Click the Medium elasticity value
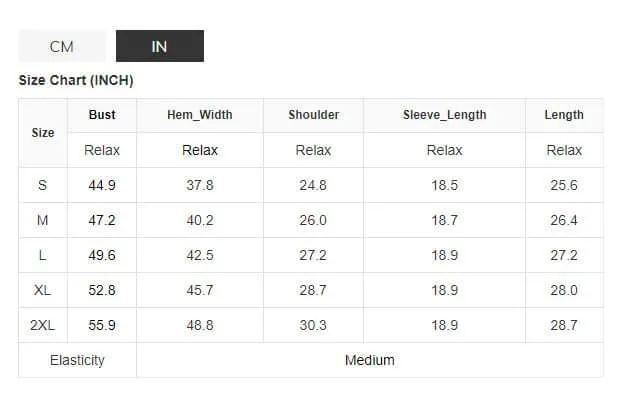Screen dimensions: 642x395 (370, 360)
